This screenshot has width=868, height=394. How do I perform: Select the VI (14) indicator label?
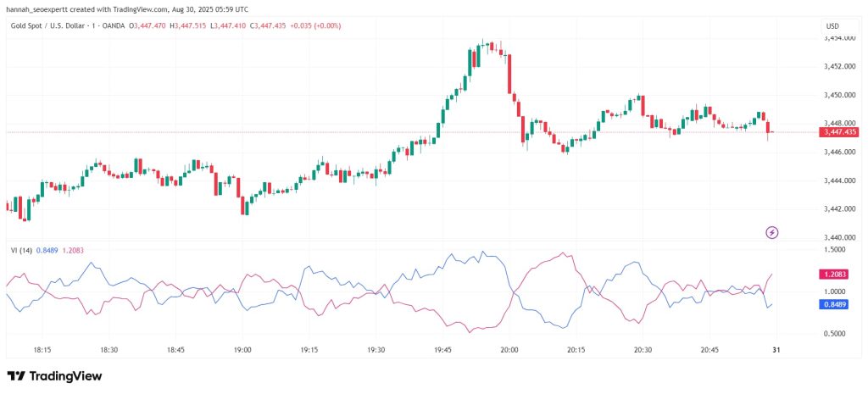21,250
